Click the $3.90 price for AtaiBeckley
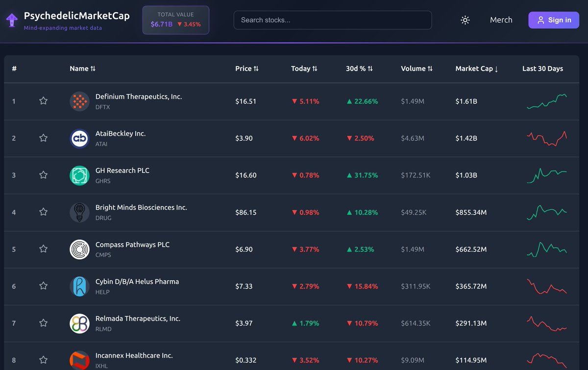Viewport: 588px width, 370px height. coord(244,138)
